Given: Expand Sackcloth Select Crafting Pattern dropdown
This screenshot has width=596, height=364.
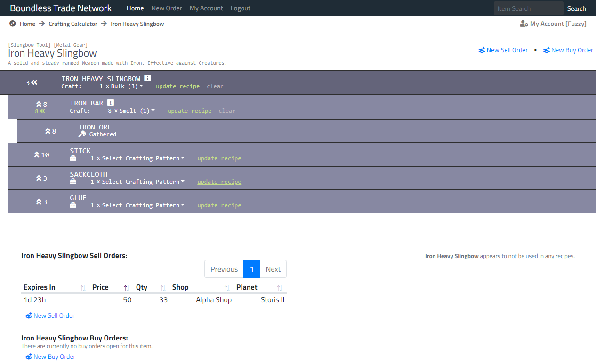Looking at the screenshot, I should pos(143,182).
